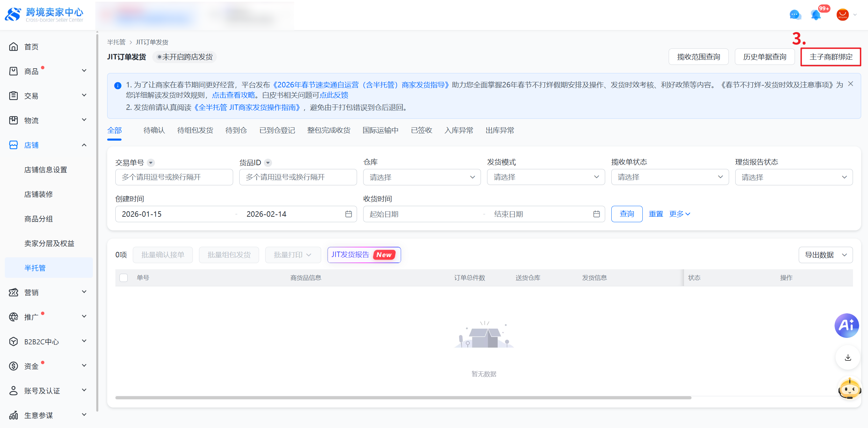
Task: Collapse the 店铺 sidebar menu
Action: pyautogui.click(x=84, y=145)
